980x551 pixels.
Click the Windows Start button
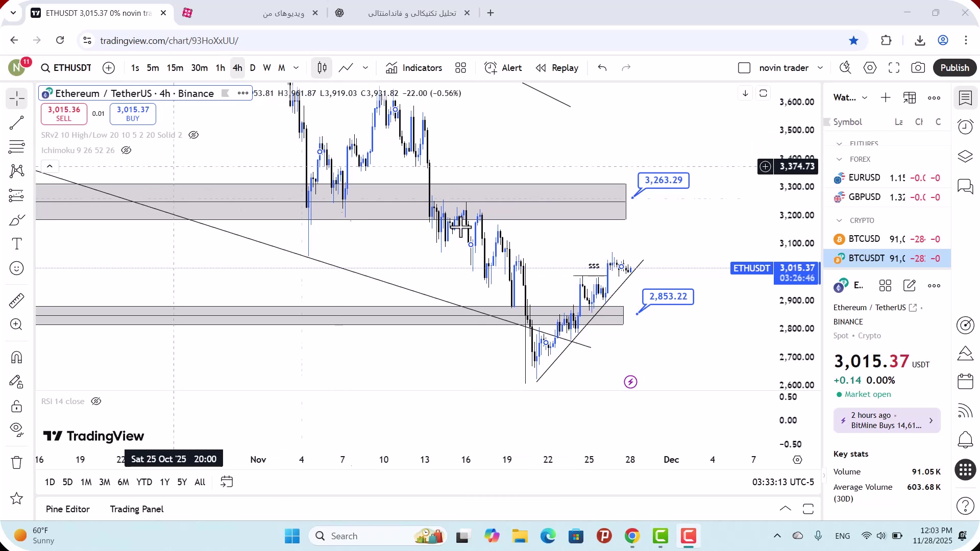pyautogui.click(x=292, y=536)
